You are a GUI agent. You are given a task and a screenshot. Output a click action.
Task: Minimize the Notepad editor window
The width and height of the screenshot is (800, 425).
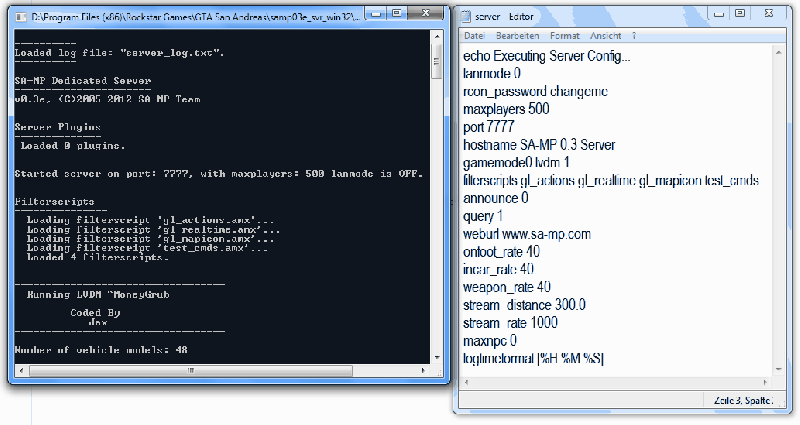coord(718,14)
